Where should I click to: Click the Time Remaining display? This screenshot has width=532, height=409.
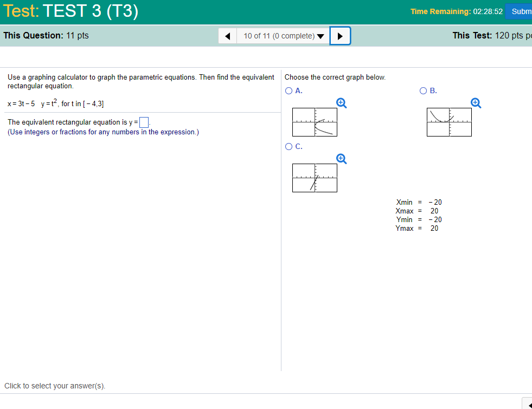click(456, 11)
